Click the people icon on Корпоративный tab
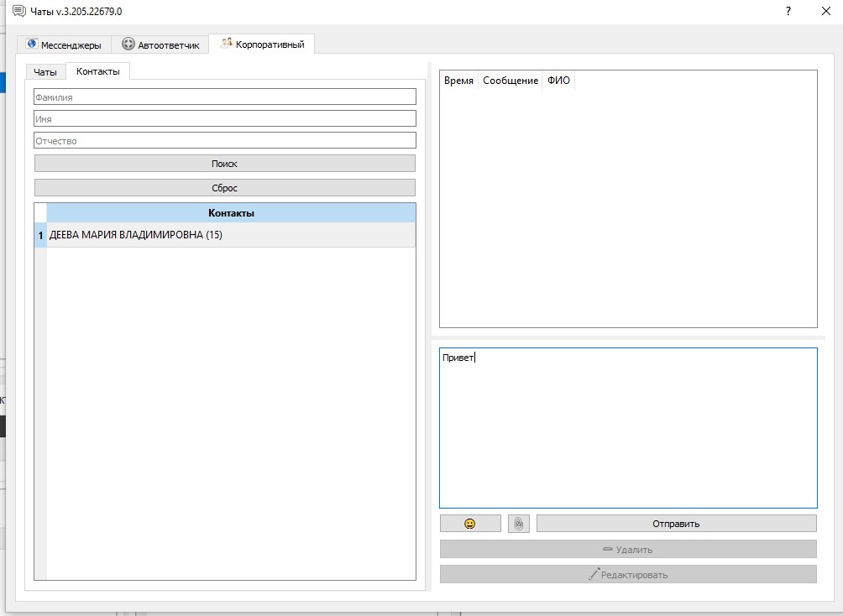843x616 pixels. tap(227, 43)
